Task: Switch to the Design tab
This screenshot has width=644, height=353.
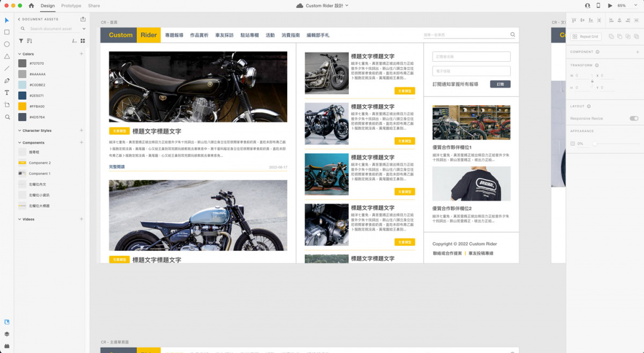Action: pyautogui.click(x=48, y=5)
